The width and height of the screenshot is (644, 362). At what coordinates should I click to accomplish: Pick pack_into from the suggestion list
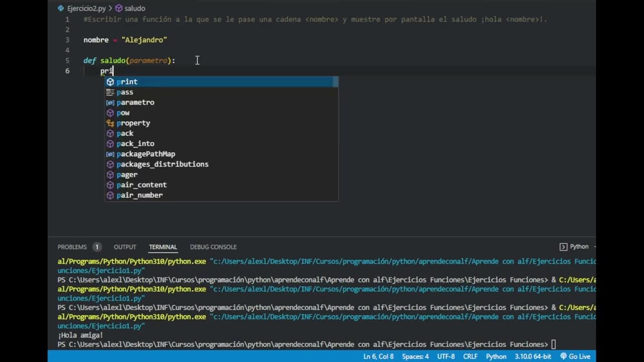221,143
